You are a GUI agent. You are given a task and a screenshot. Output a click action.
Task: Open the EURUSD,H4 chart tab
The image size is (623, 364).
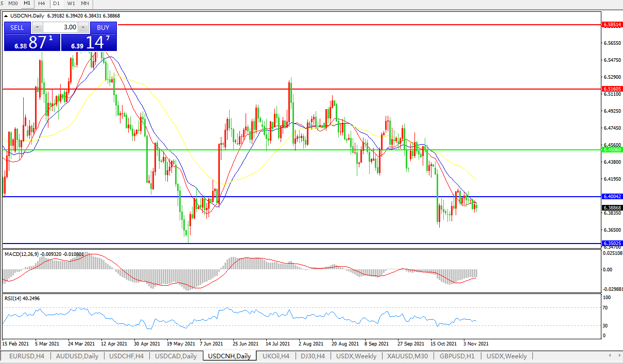click(x=26, y=356)
